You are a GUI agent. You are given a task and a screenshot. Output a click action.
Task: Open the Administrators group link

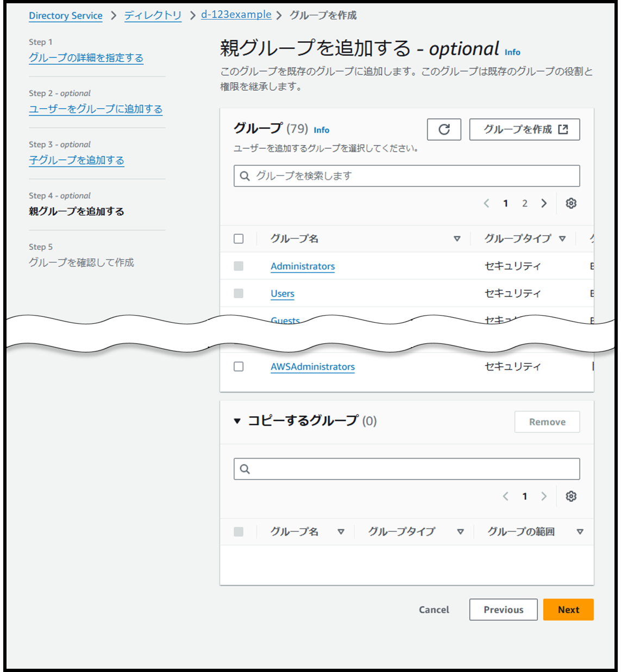click(x=303, y=266)
